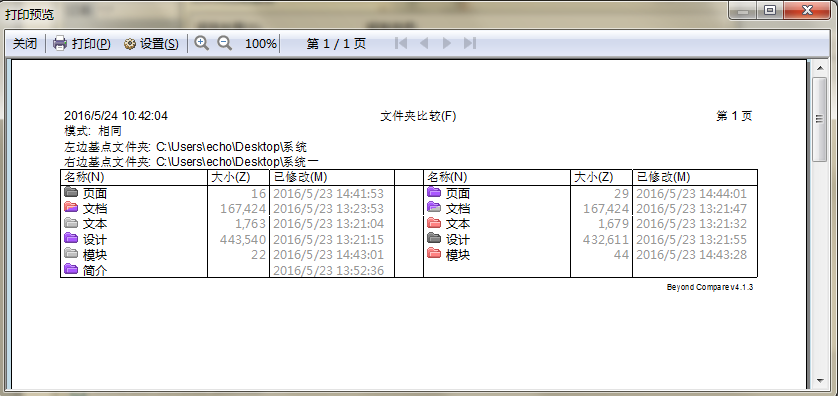Image resolution: width=838 pixels, height=396 pixels.
Task: Click the vertical scrollbar thumb
Action: pos(819,119)
